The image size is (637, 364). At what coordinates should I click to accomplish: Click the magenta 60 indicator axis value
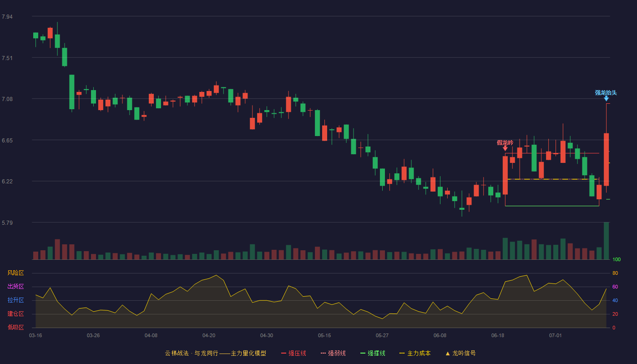(x=615, y=287)
